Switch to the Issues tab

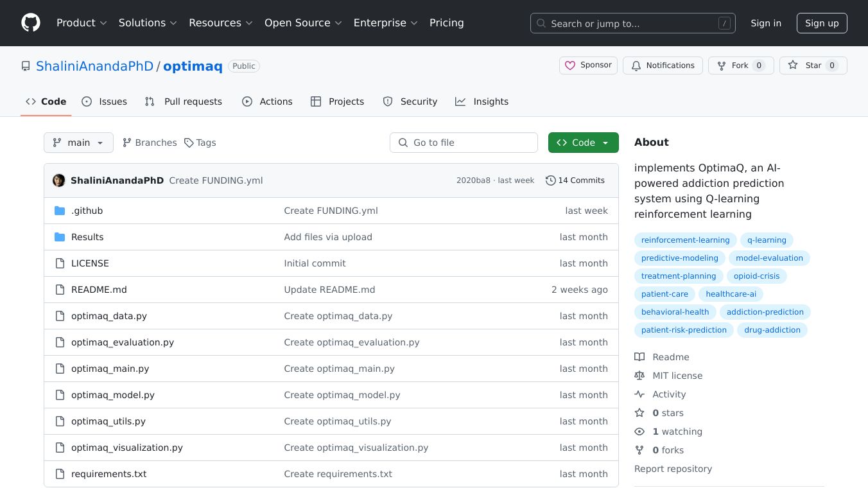click(x=105, y=101)
